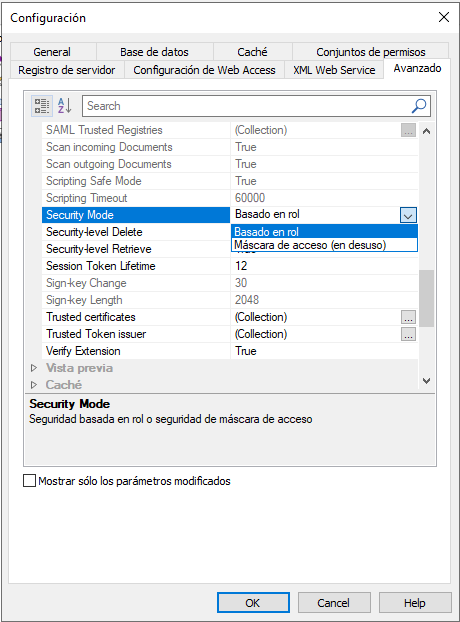Image resolution: width=460 pixels, height=622 pixels.
Task: Close the Configuración dialog
Action: (x=444, y=17)
